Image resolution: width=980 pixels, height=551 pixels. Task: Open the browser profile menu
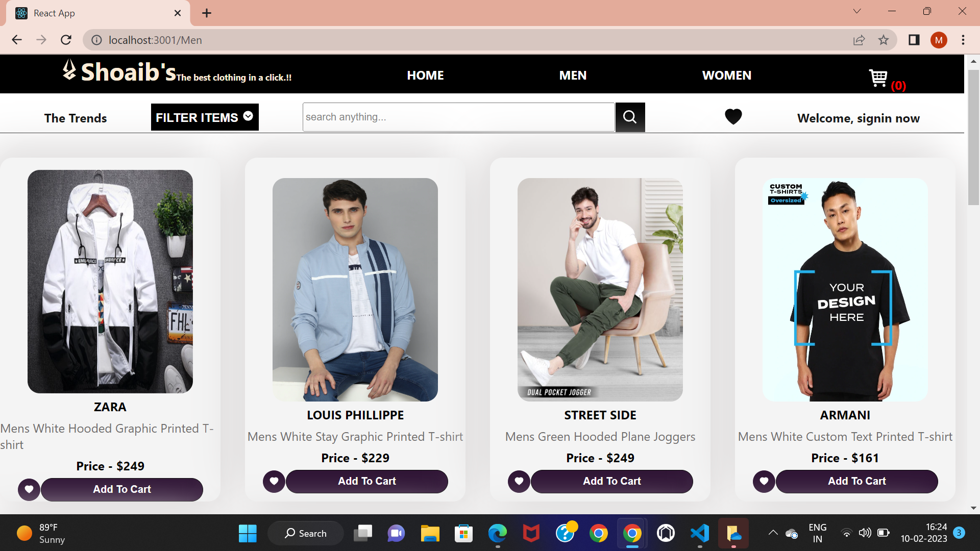tap(939, 40)
